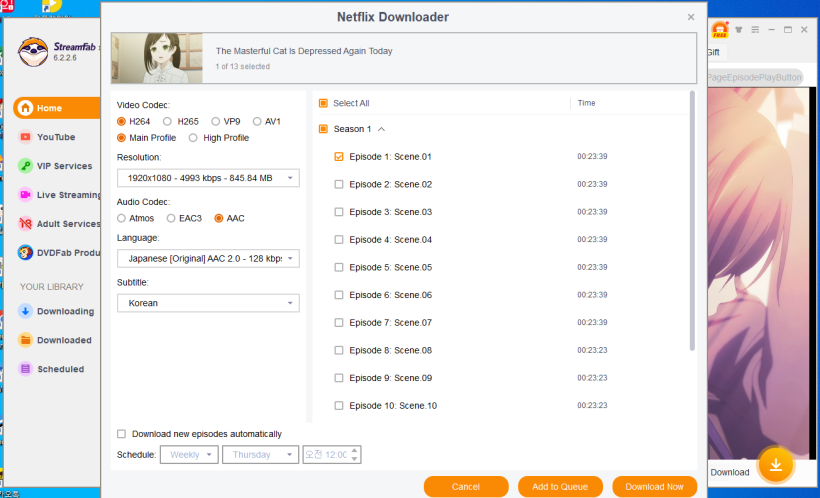Click the YouTube sidebar icon
This screenshot has height=498, width=820.
click(25, 137)
